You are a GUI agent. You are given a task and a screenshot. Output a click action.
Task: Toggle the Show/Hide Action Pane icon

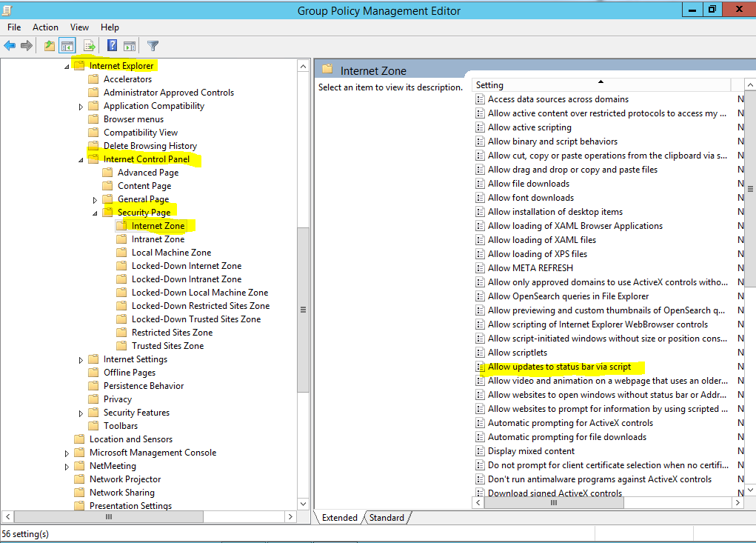[x=130, y=45]
